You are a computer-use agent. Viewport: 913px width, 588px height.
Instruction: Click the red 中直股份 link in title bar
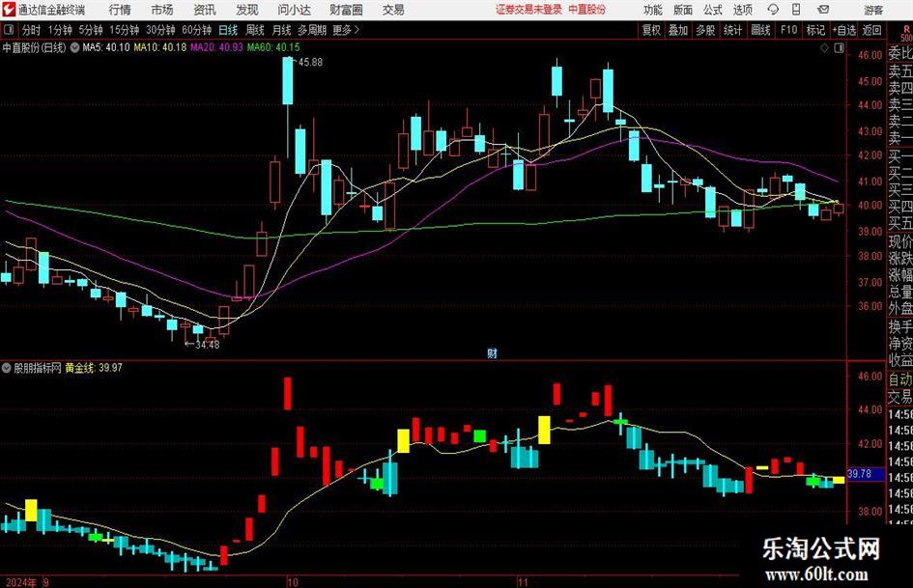[587, 10]
